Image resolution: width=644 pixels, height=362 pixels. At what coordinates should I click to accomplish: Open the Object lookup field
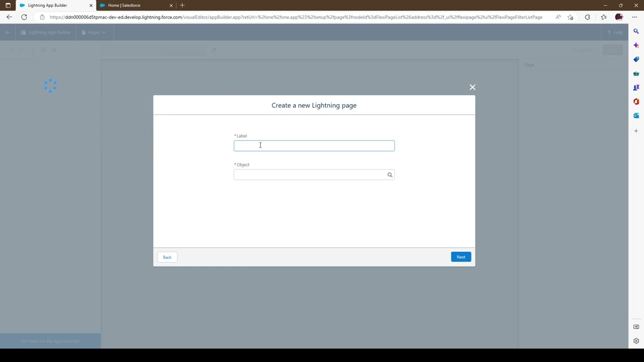click(314, 174)
